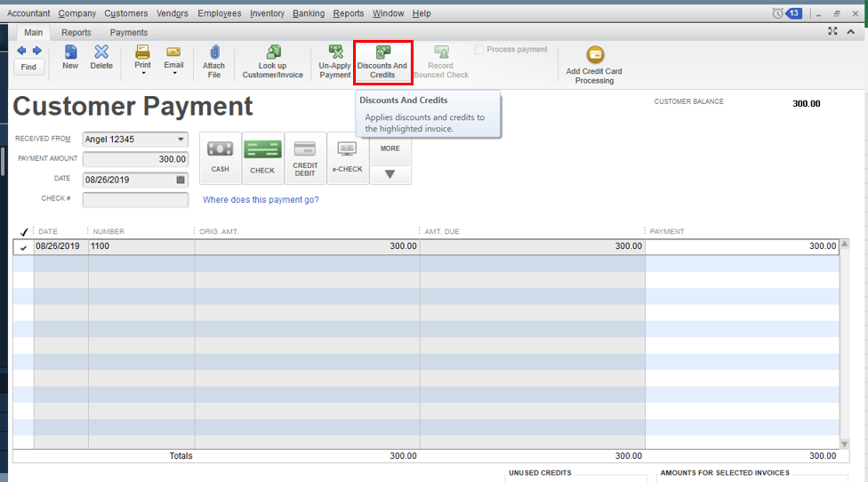Click the Check # field
Image resolution: width=868 pixels, height=482 pixels.
click(135, 200)
